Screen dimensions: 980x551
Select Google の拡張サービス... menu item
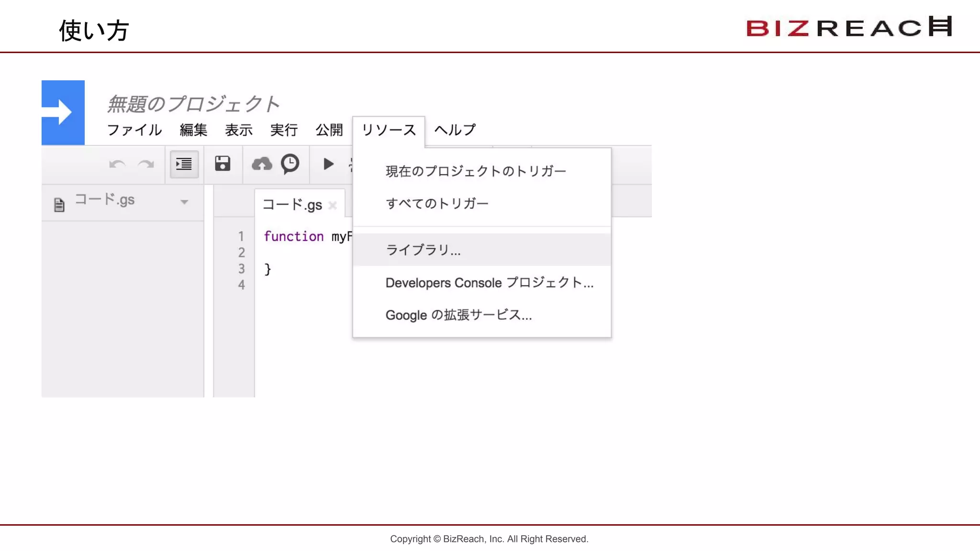click(458, 315)
